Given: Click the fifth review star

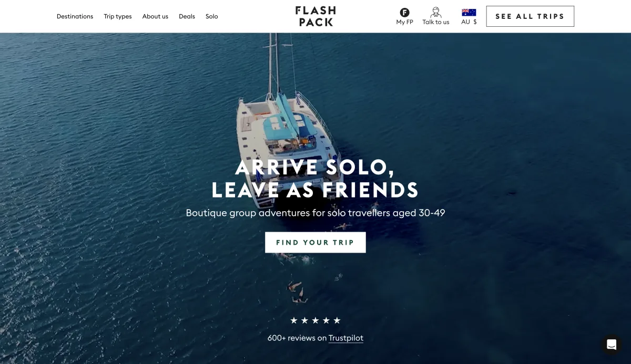Looking at the screenshot, I should click(337, 320).
